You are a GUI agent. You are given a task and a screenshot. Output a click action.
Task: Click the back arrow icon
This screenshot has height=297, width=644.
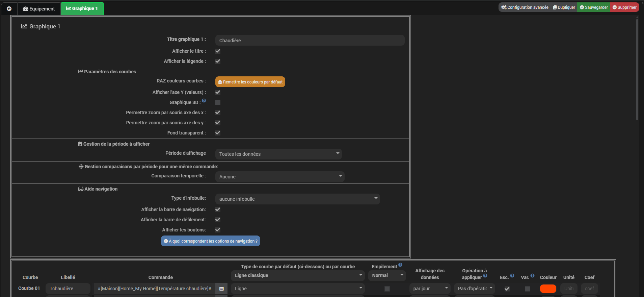pyautogui.click(x=9, y=9)
